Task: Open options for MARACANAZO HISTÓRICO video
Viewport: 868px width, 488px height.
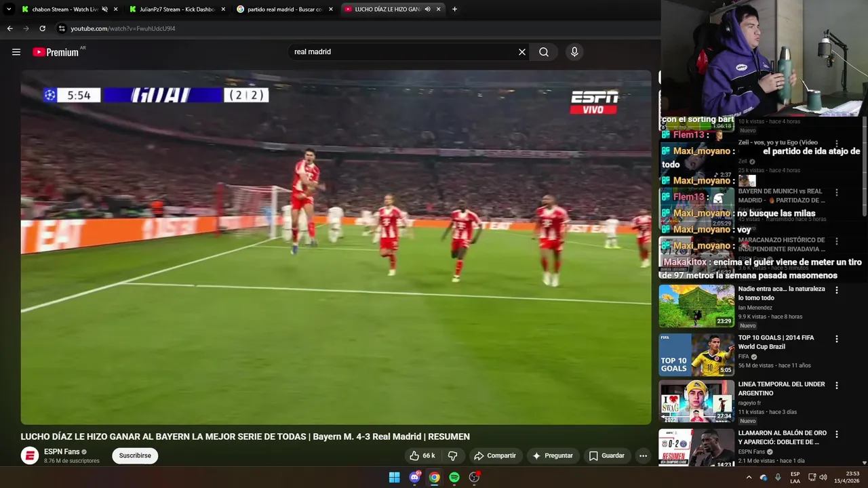Action: pos(836,241)
